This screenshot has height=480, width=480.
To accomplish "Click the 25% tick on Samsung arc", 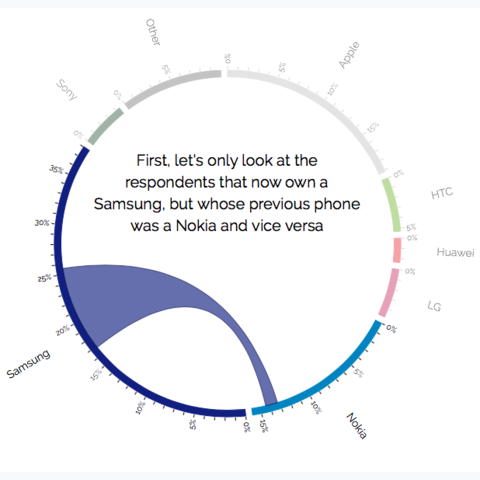I will (x=44, y=278).
